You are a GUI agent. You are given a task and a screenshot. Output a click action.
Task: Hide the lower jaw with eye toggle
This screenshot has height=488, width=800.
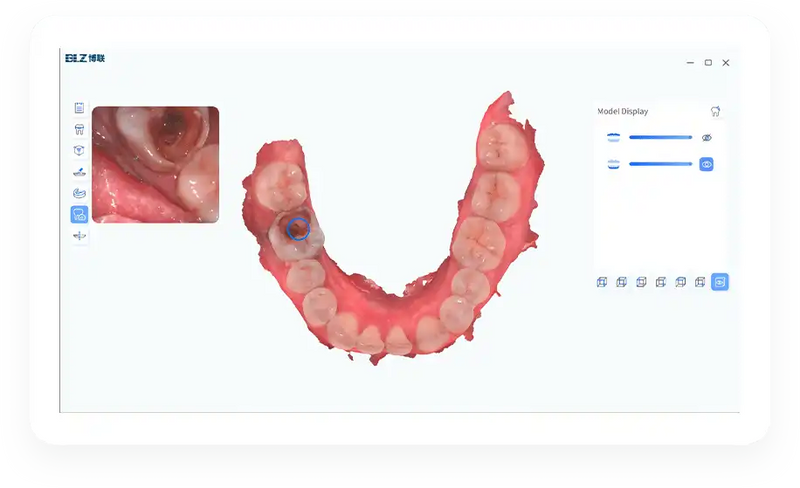pyautogui.click(x=706, y=164)
